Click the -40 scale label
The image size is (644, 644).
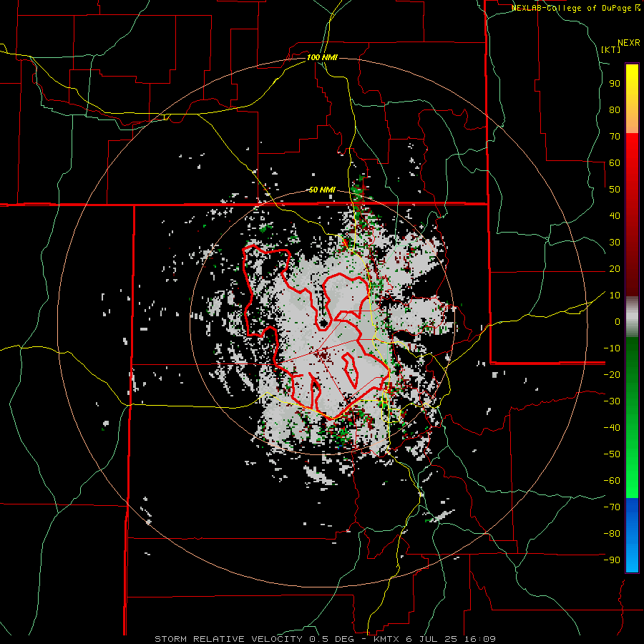point(612,428)
